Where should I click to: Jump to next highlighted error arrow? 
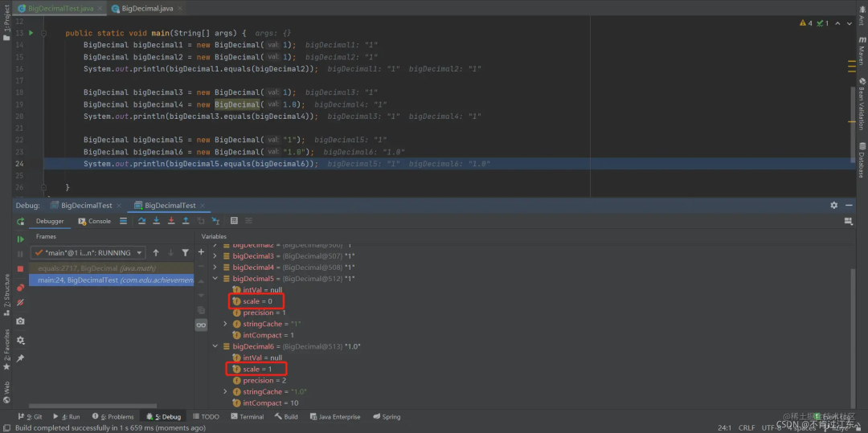851,23
